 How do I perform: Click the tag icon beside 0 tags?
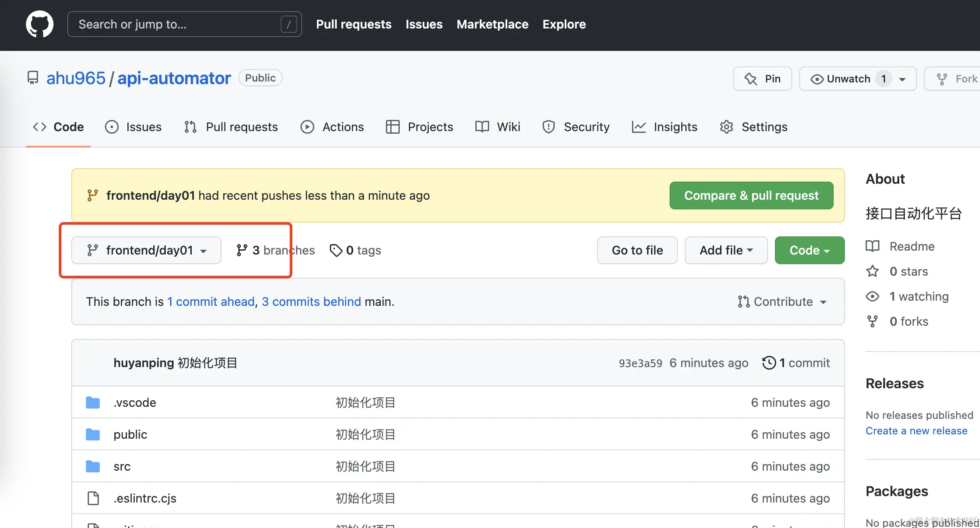(x=336, y=250)
